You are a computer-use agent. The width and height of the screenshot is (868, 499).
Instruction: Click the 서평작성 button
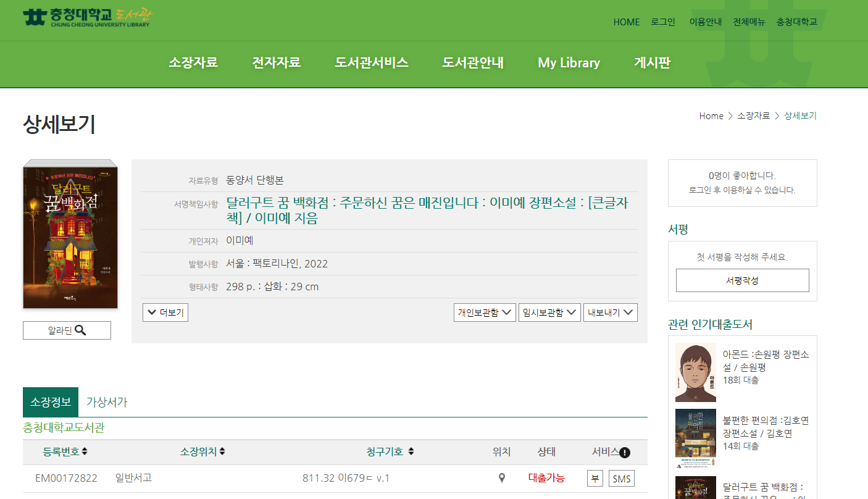click(x=742, y=280)
